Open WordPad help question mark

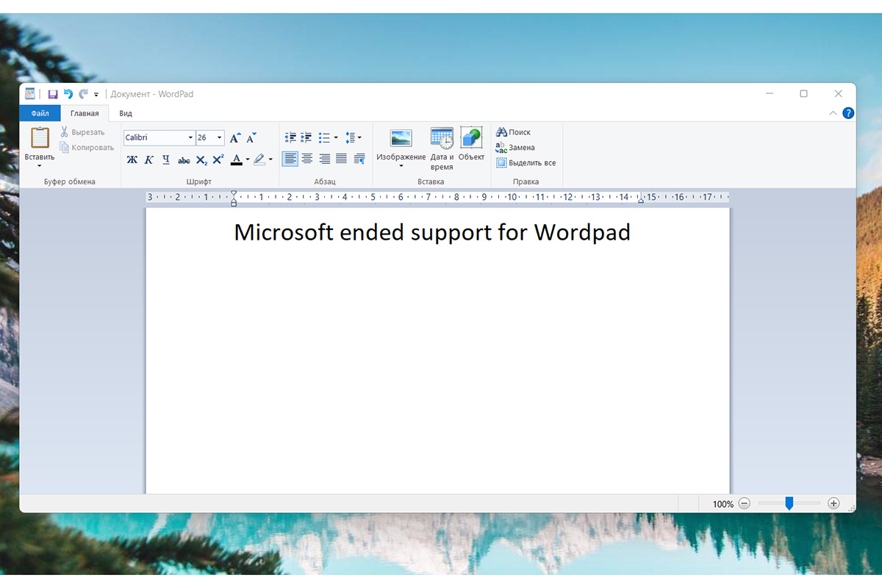pyautogui.click(x=848, y=113)
